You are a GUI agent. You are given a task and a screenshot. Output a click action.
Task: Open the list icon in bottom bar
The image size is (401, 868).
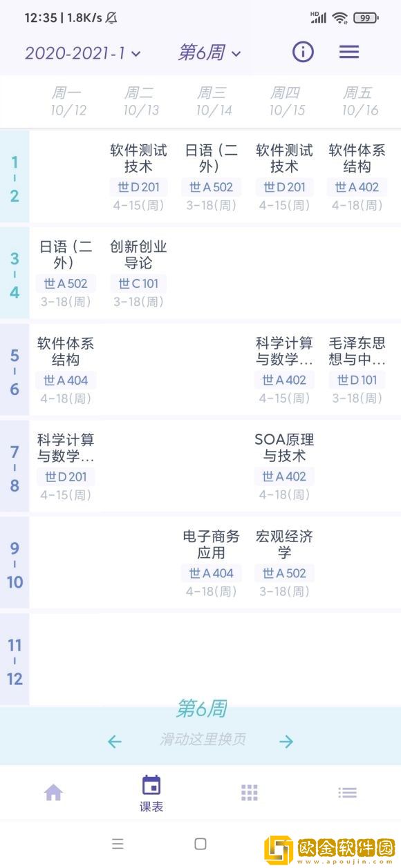pyautogui.click(x=348, y=793)
